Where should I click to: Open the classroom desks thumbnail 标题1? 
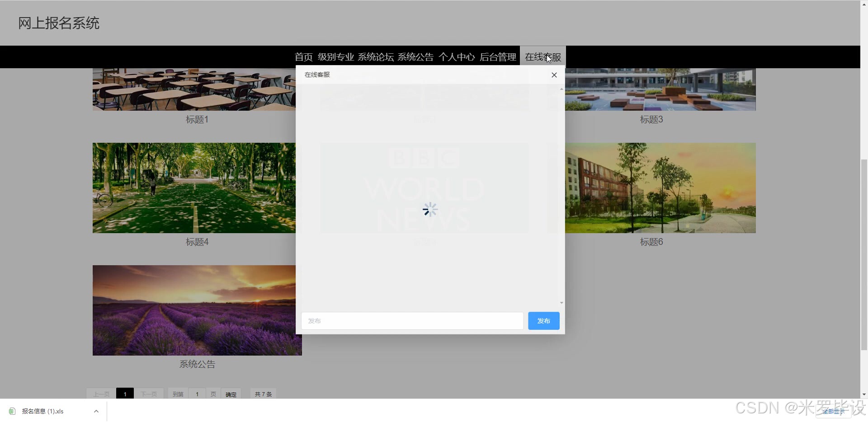[x=194, y=89]
